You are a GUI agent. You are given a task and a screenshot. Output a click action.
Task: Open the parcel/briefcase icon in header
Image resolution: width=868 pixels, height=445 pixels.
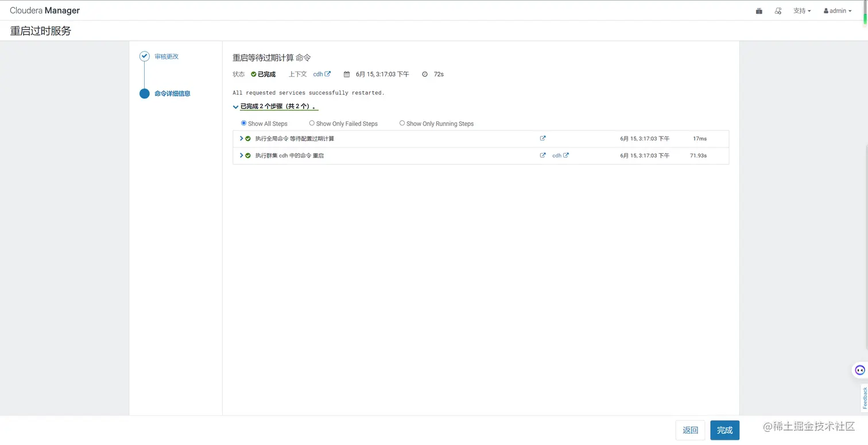[x=759, y=11]
